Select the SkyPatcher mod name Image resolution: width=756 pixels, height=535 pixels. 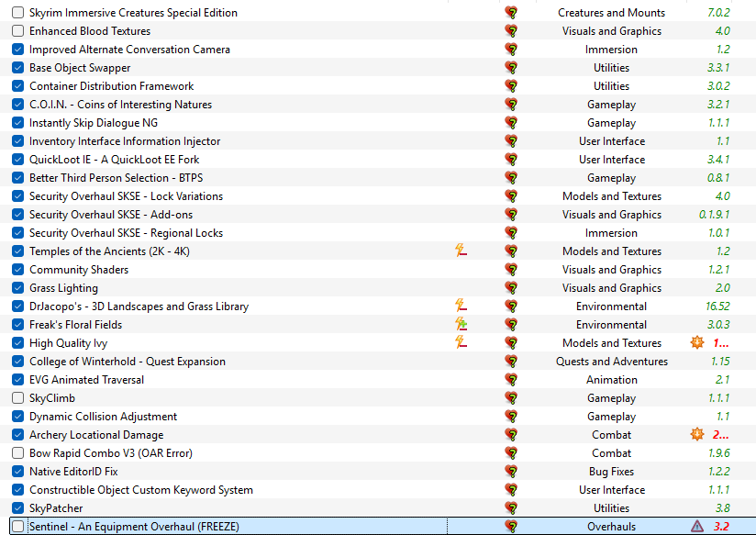tap(56, 508)
